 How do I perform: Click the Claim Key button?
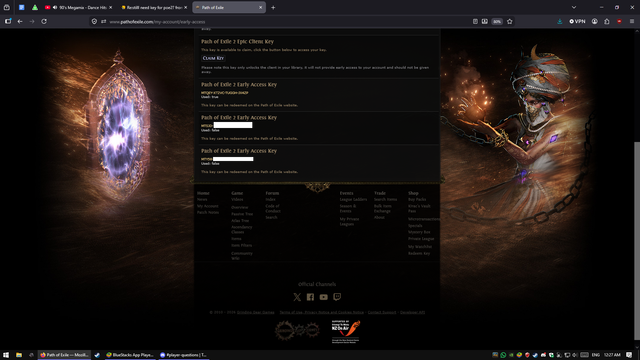(x=213, y=58)
